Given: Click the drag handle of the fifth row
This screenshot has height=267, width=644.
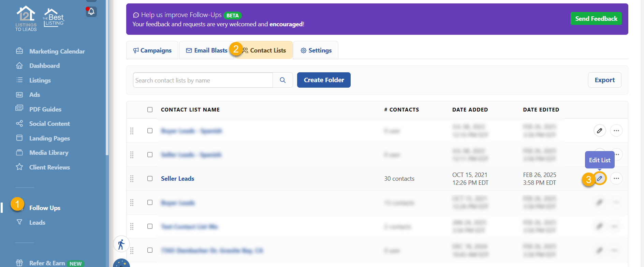Looking at the screenshot, I should (132, 226).
